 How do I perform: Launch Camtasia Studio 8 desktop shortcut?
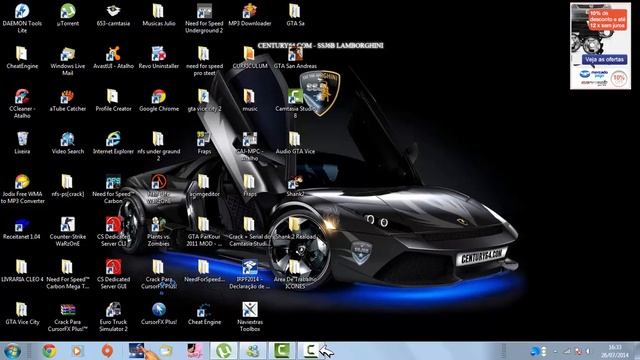coord(295,104)
